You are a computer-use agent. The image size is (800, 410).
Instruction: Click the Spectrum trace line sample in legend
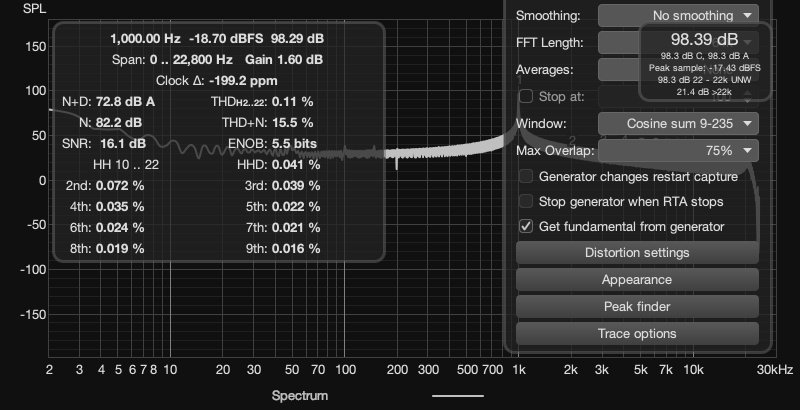[x=458, y=396]
